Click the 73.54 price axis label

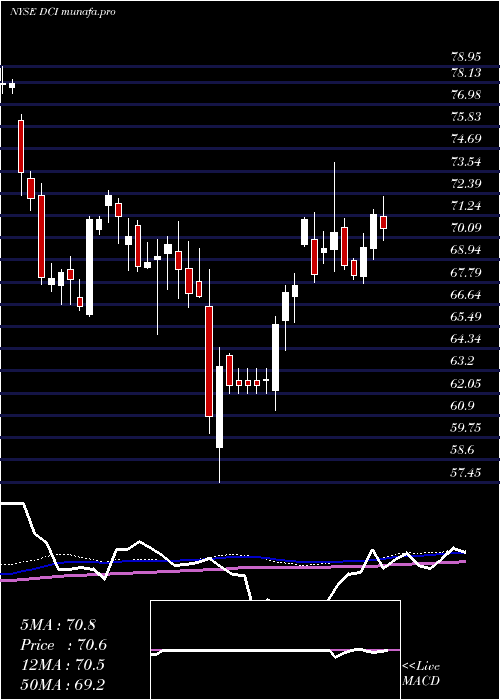(466, 161)
